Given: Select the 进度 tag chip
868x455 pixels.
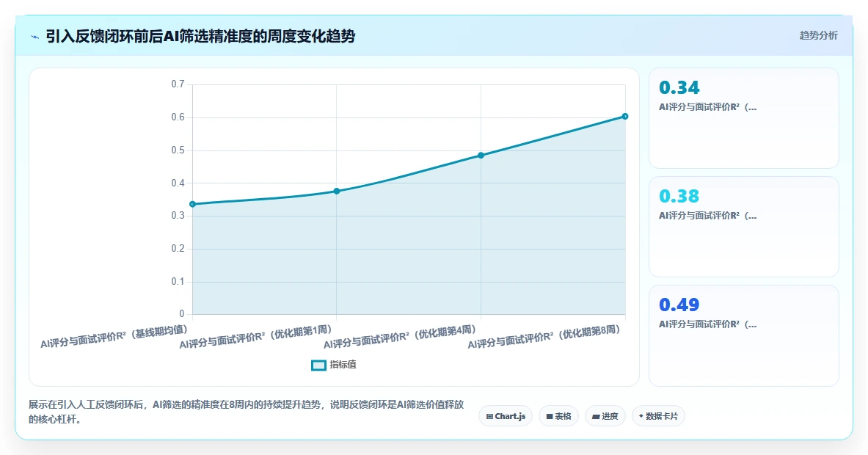Looking at the screenshot, I should point(605,416).
